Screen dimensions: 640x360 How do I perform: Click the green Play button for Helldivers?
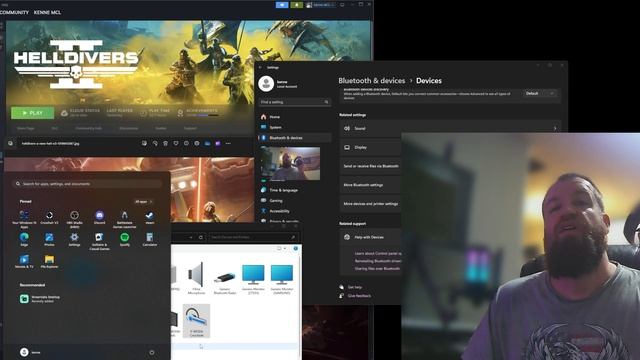pos(32,113)
